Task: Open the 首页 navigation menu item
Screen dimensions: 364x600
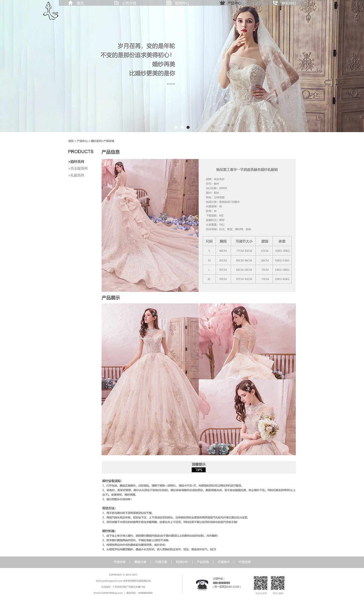Action: click(80, 3)
